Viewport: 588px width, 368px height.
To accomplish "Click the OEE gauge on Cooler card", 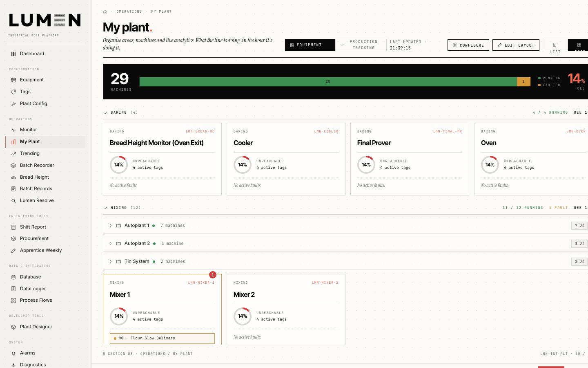I will point(243,165).
